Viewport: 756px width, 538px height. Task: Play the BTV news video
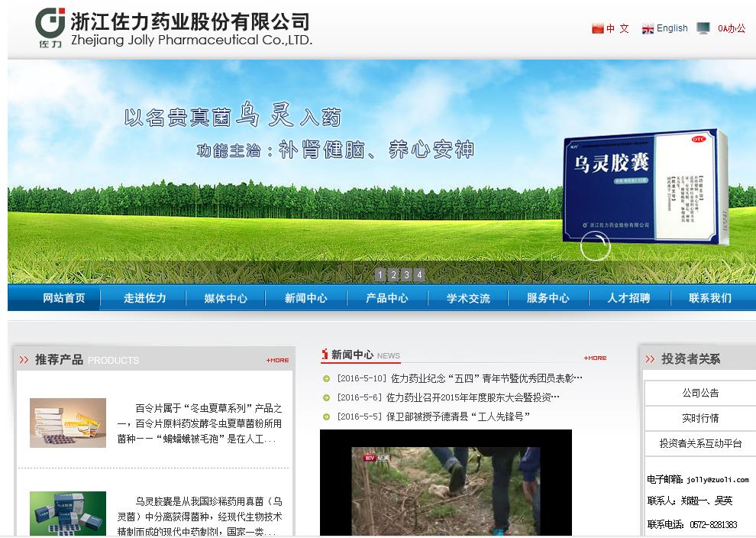(446, 482)
